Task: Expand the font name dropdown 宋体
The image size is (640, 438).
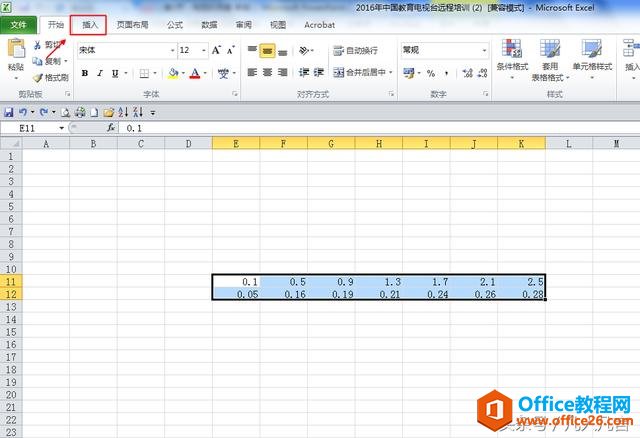Action: (x=172, y=49)
